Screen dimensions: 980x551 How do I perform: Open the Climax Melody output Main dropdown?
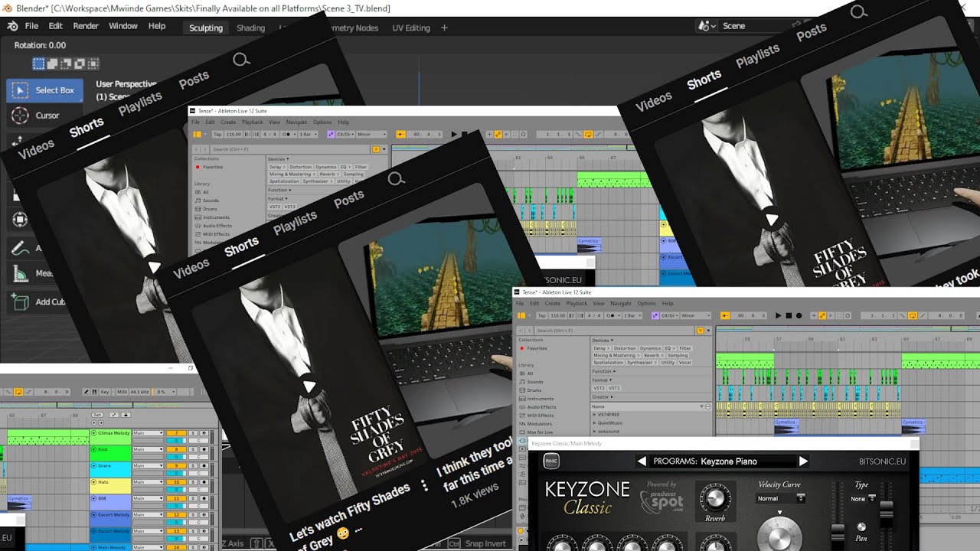(x=148, y=433)
